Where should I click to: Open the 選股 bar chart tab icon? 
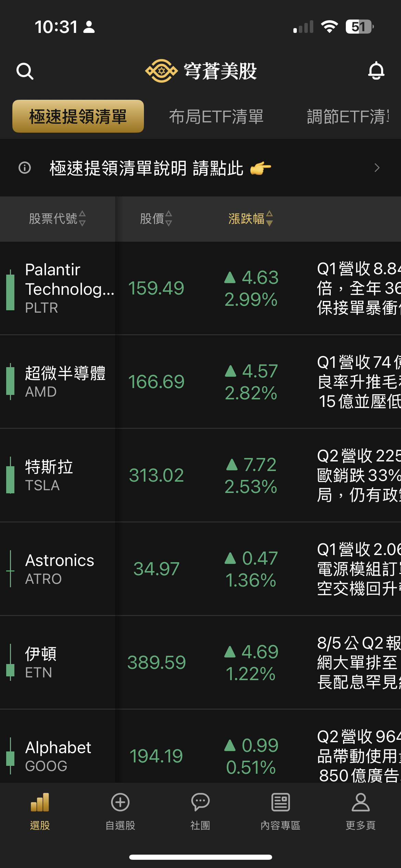pos(40,802)
